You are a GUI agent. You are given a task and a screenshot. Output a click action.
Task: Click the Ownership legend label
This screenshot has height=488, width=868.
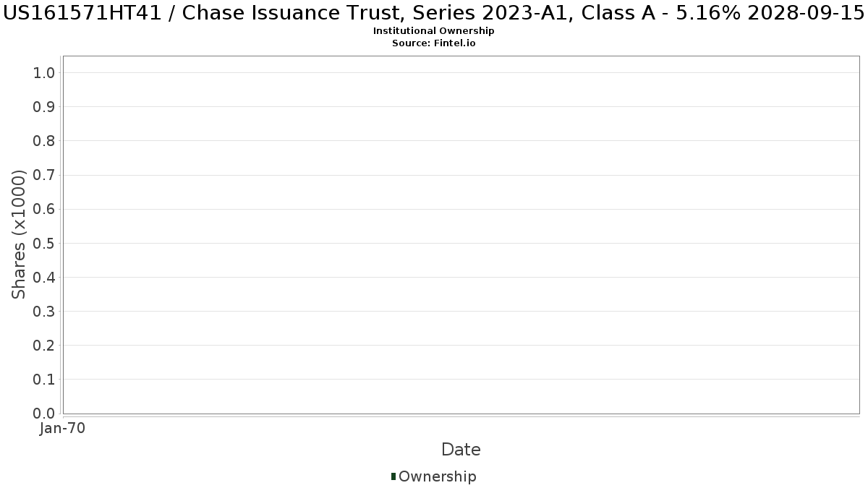[438, 476]
